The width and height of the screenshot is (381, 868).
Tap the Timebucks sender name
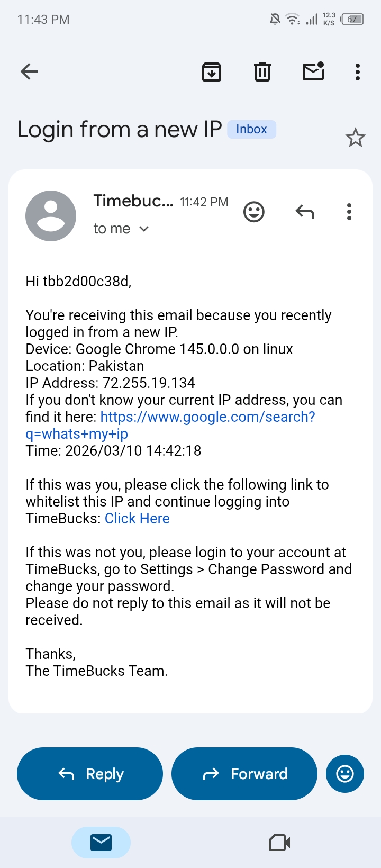tap(133, 201)
